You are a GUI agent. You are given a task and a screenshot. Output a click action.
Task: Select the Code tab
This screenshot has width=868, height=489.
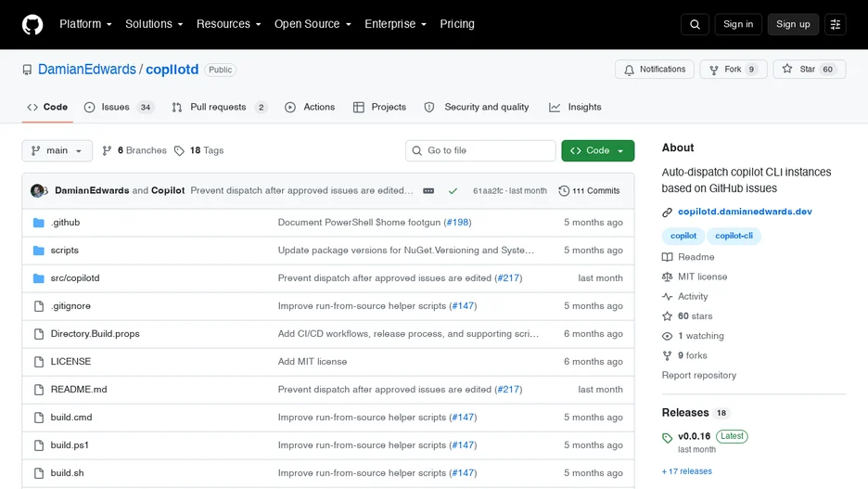point(47,107)
